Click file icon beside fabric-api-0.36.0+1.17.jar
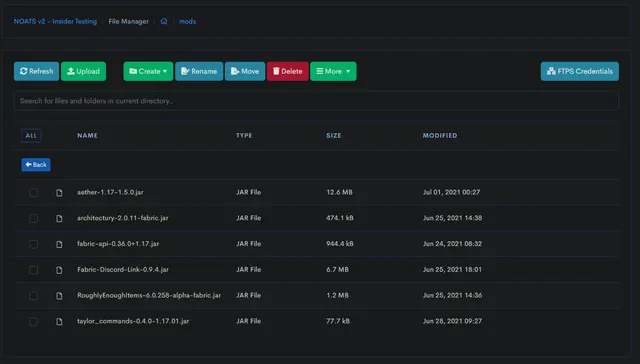This screenshot has width=640, height=364. click(x=59, y=244)
